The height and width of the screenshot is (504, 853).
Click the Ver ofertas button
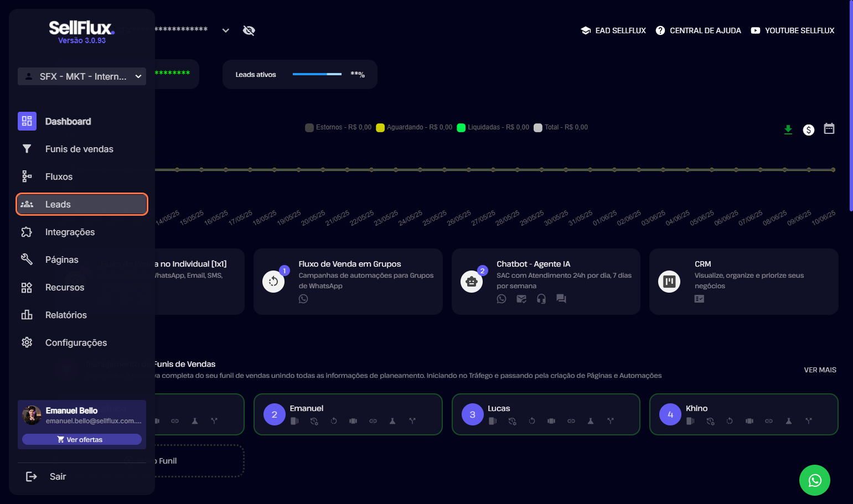click(x=82, y=439)
